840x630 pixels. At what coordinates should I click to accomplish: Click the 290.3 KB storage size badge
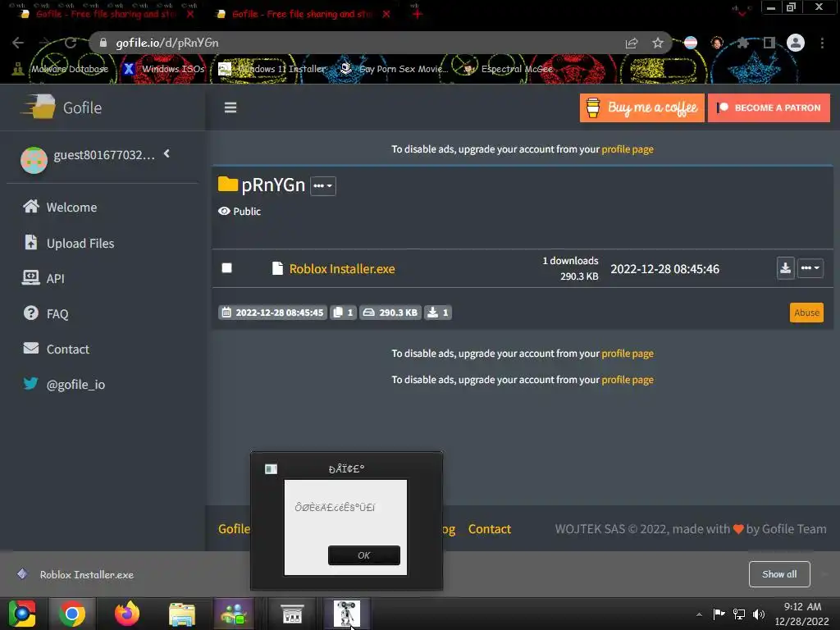(x=390, y=313)
